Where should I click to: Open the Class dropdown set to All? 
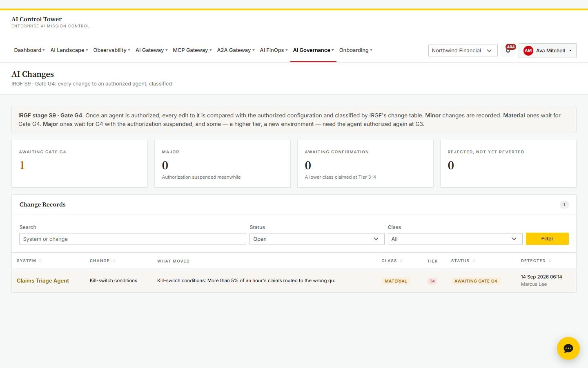[455, 239]
